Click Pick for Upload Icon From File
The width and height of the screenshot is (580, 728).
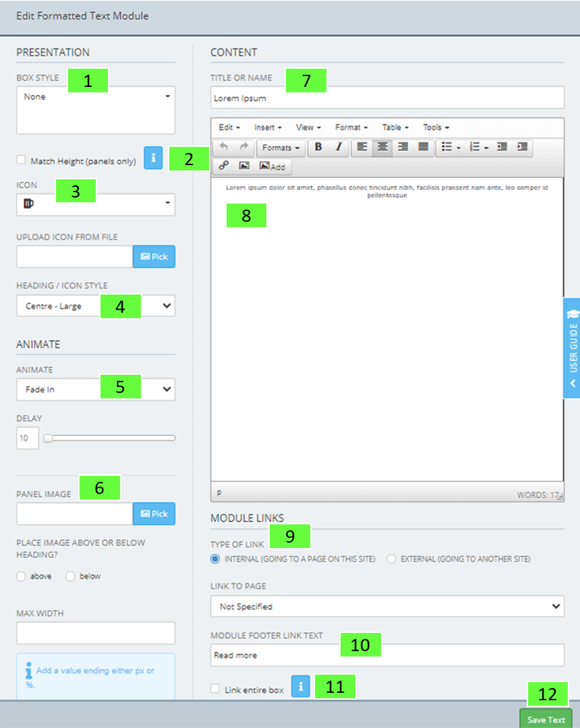click(154, 257)
